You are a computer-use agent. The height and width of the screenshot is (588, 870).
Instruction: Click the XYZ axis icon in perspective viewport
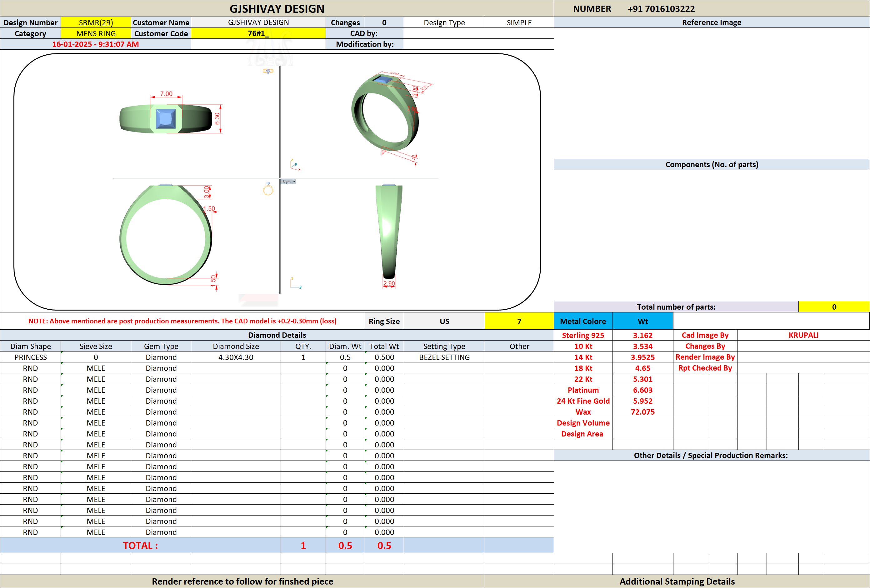click(295, 165)
